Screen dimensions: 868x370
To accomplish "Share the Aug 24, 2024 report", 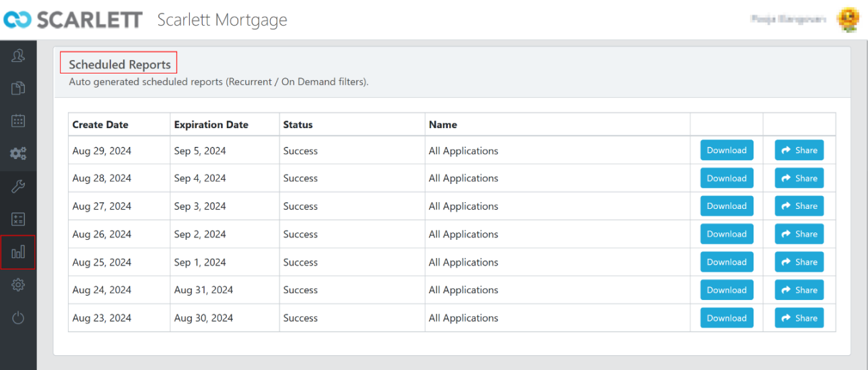I will click(x=799, y=290).
